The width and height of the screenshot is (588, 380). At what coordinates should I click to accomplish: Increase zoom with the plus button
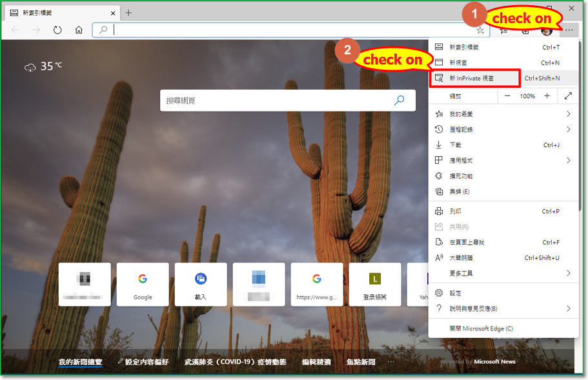(546, 95)
